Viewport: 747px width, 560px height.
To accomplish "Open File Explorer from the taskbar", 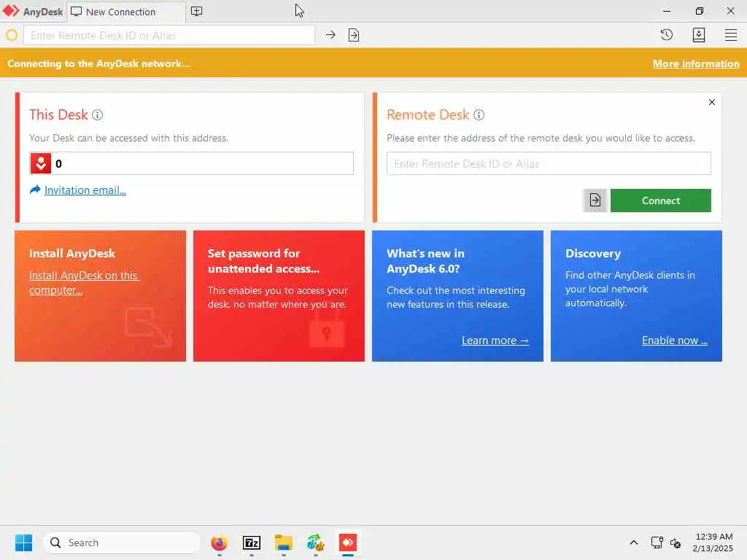I will (x=284, y=542).
